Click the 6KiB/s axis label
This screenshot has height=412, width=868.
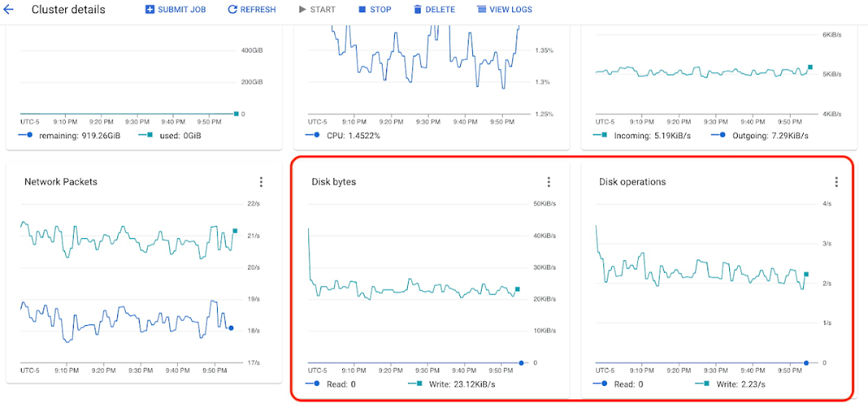click(832, 35)
